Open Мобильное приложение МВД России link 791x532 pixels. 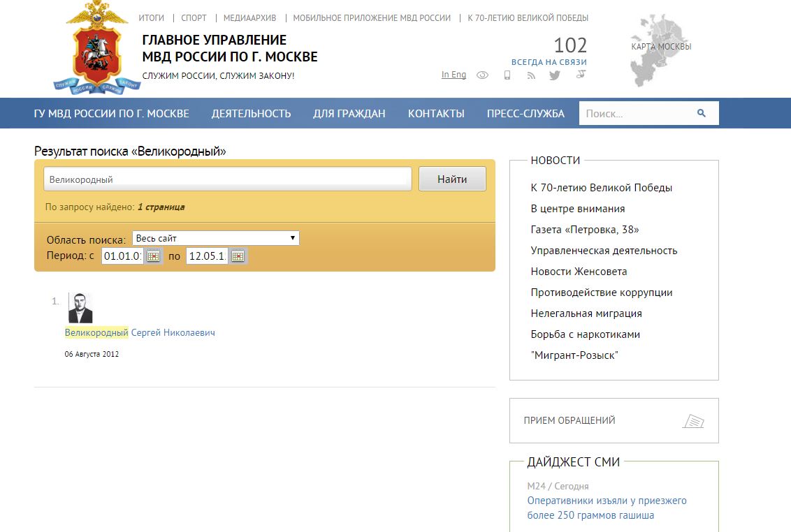(x=372, y=17)
